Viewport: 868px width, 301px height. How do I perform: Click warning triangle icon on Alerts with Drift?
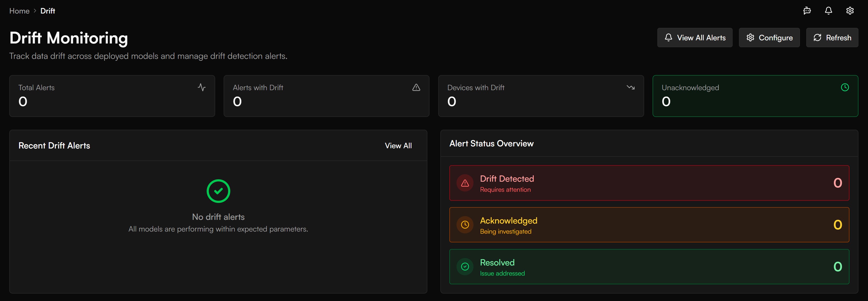[x=416, y=88]
